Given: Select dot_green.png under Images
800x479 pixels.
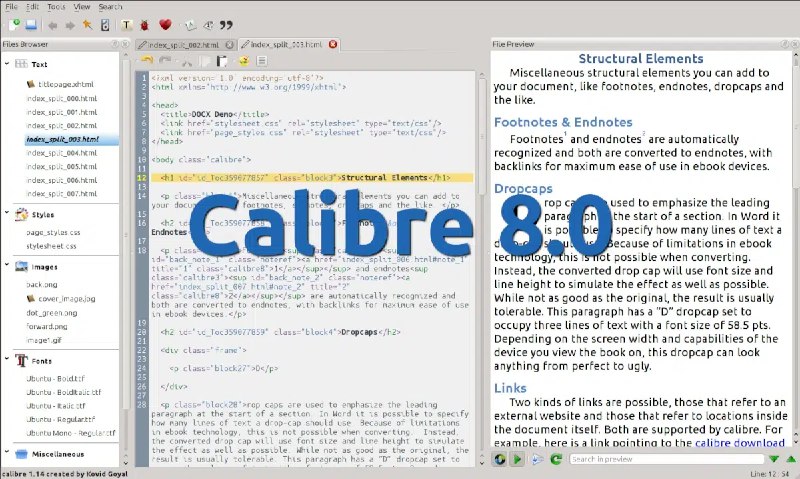Looking at the screenshot, I should click(52, 313).
